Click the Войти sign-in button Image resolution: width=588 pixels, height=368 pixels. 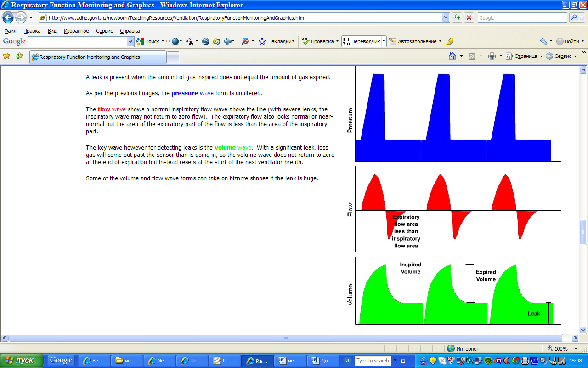(x=568, y=41)
